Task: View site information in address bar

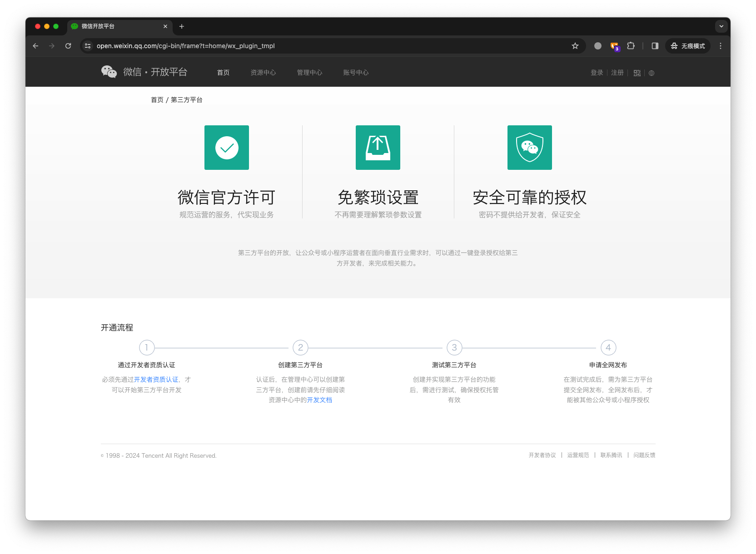Action: (x=88, y=46)
